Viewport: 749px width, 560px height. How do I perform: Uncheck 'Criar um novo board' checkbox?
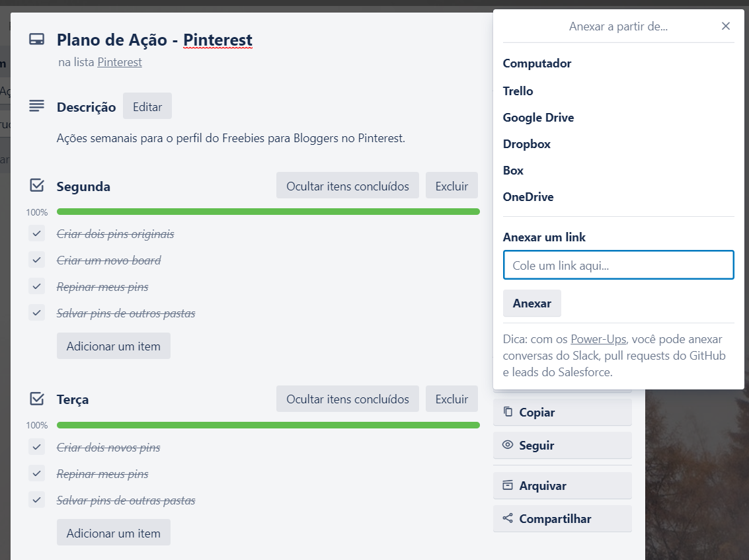(36, 260)
